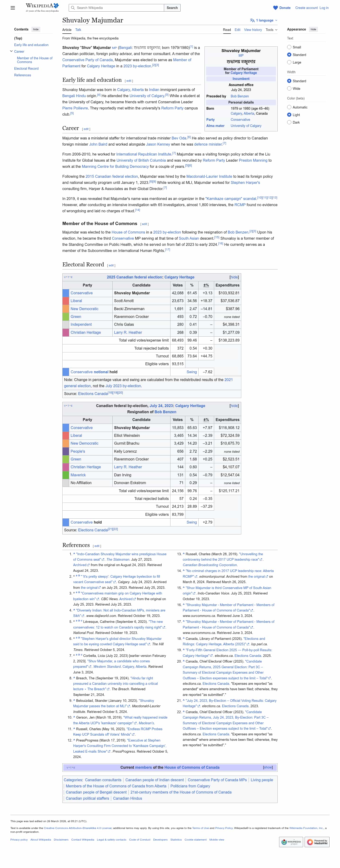The height and width of the screenshot is (868, 340).
Task: Hide the July 24, 2023 by-election table
Action: [234, 406]
